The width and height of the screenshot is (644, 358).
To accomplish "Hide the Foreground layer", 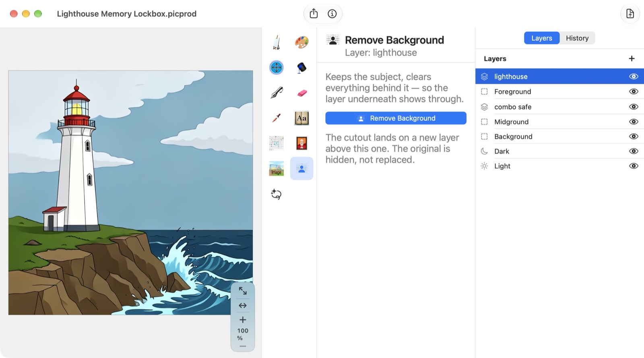I will 634,91.
